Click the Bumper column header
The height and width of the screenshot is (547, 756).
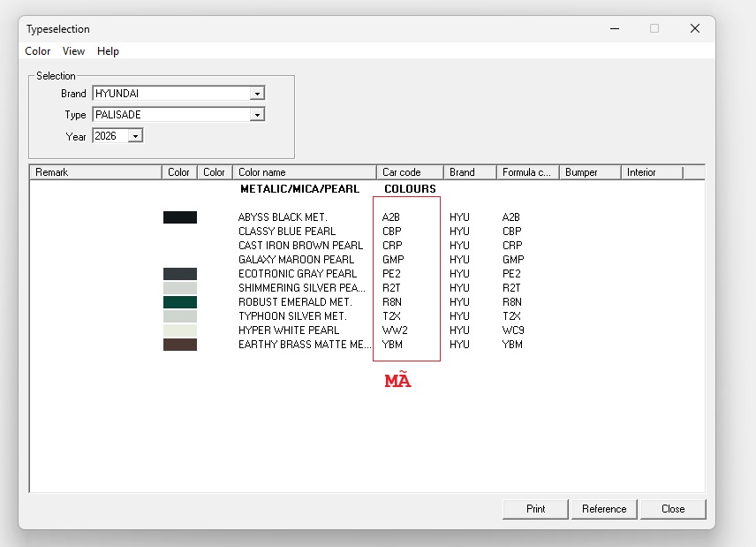[x=589, y=172]
